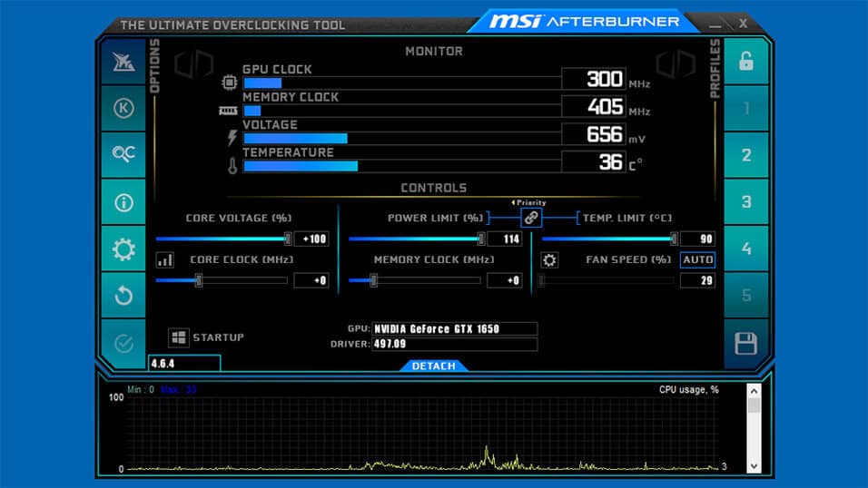Open fan settings gear beside Fan Speed

pyautogui.click(x=549, y=260)
